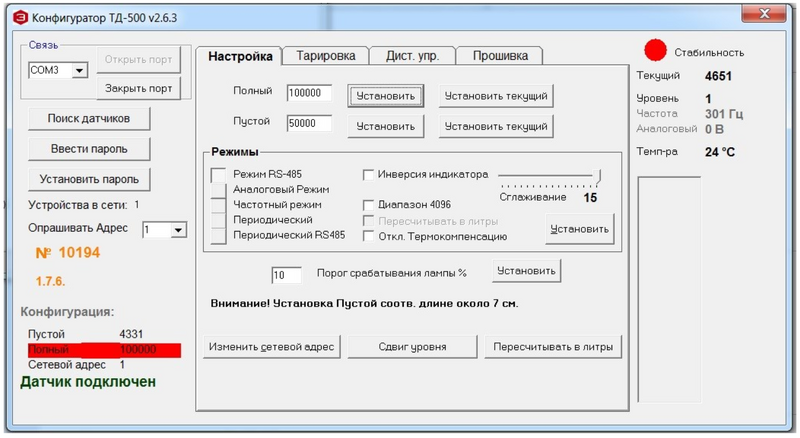Screen dimensions: 800x438
Task: Select Аналоговый Режим mode toggle
Action: point(218,190)
